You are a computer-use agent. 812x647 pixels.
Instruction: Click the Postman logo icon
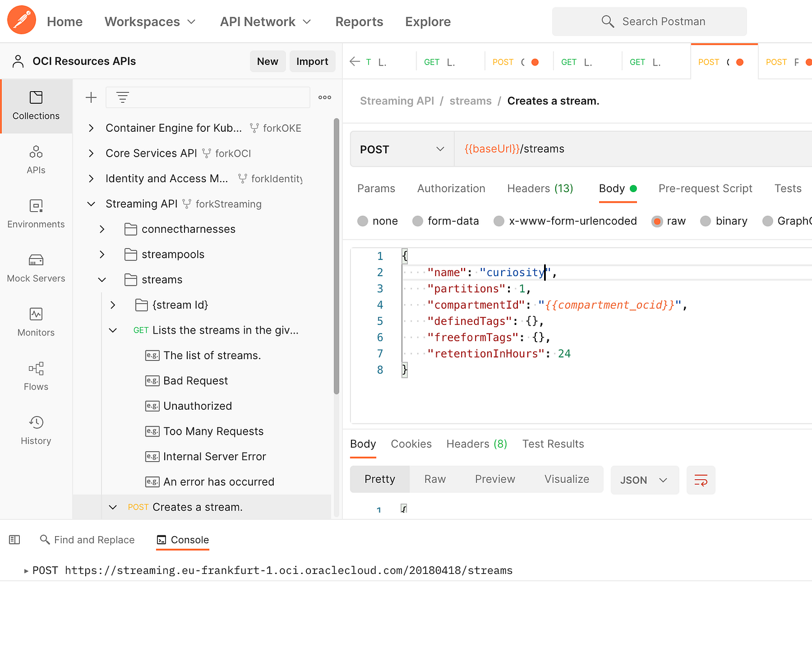coord(21,20)
